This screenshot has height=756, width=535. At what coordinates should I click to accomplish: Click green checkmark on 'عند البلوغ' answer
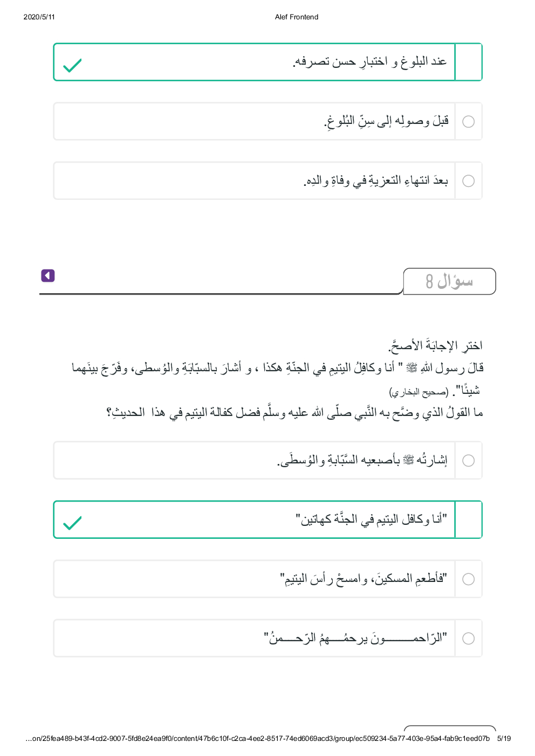[72, 65]
